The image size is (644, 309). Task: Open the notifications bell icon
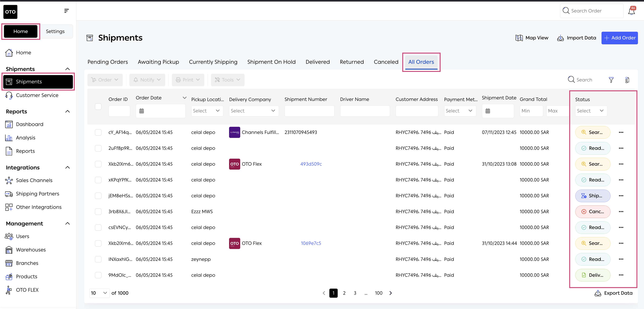631,11
